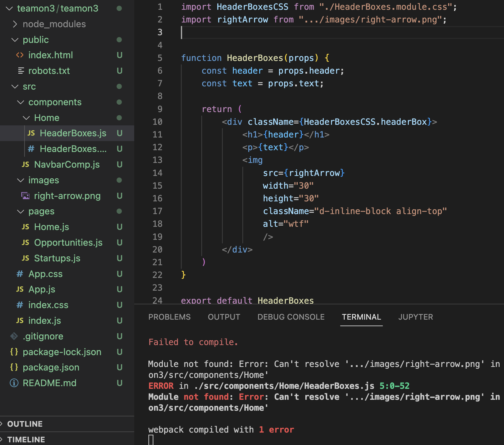The image size is (504, 445).
Task: Select the TERMINAL tab
Action: (x=362, y=317)
